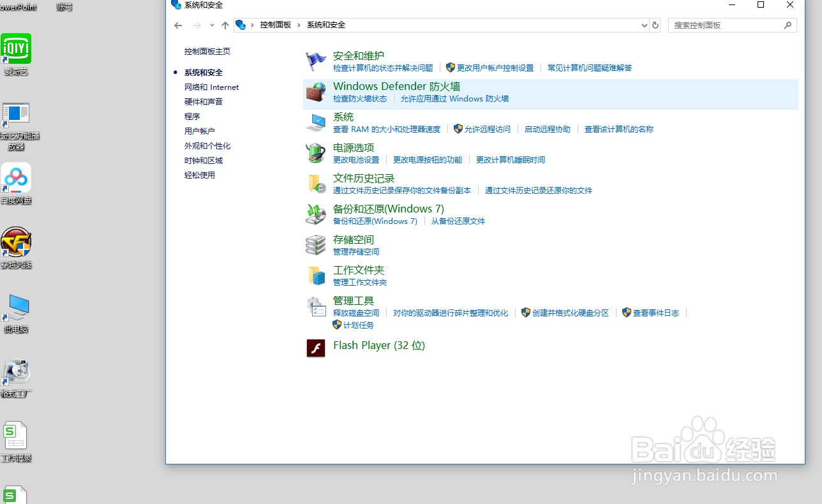The image size is (822, 504).
Task: Click the 文件历史记录 icon
Action: [x=315, y=183]
